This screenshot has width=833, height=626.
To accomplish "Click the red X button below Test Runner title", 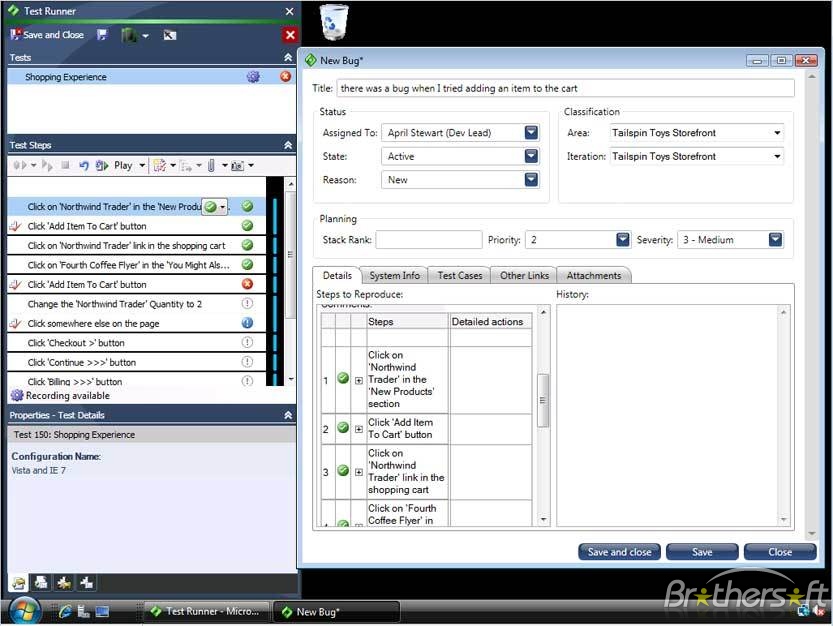I will (290, 36).
